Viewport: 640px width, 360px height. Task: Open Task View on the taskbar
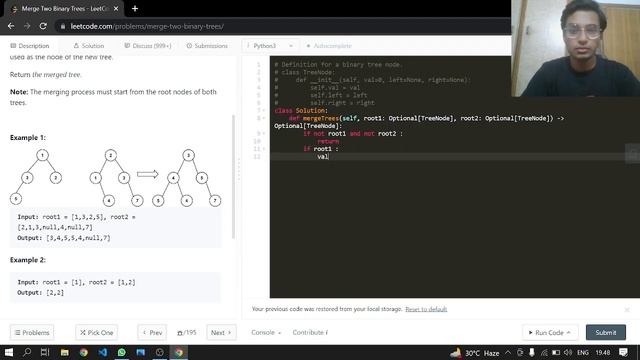pyautogui.click(x=45, y=352)
